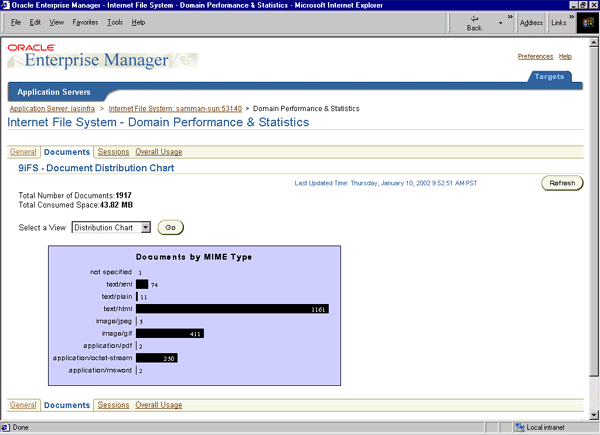The width and height of the screenshot is (600, 435).
Task: Click the Documents by MIME Type chart title
Action: 194,257
